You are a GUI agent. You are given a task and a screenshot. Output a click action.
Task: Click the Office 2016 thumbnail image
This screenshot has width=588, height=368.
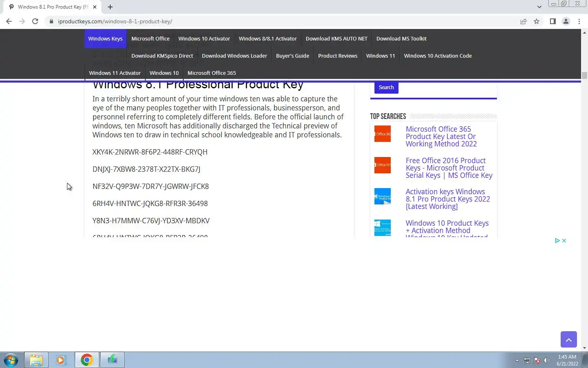click(x=383, y=165)
